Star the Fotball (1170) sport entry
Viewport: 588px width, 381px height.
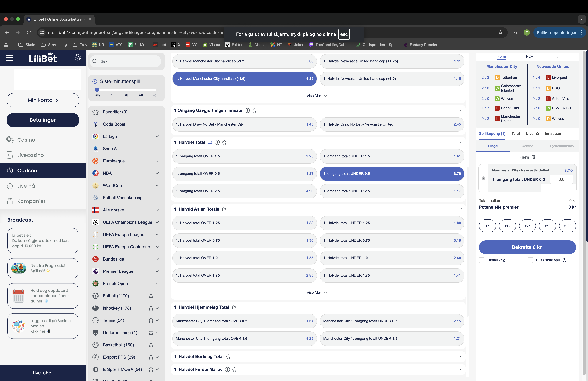[x=151, y=296]
